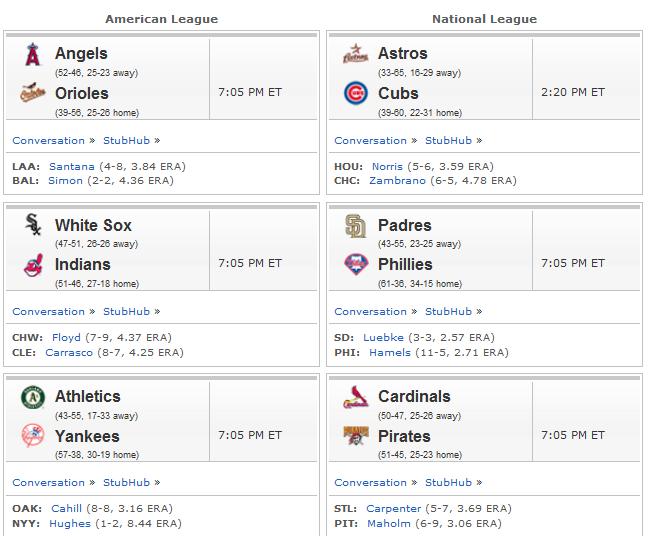Click the Yankees team logo
Viewport: 655px width, 536px height.
[x=33, y=435]
